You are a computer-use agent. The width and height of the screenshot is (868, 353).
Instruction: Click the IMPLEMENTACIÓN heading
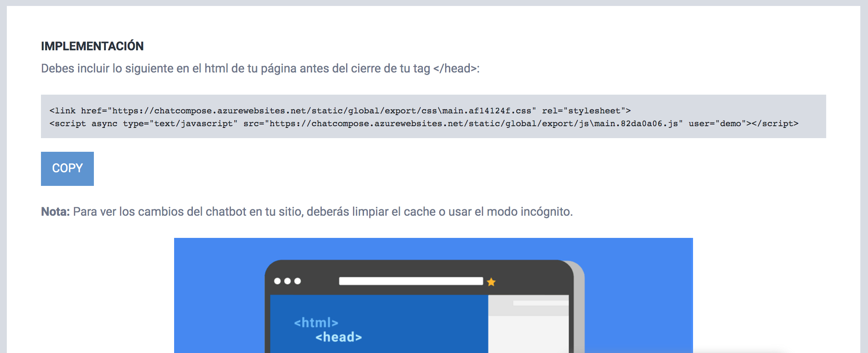[92, 46]
